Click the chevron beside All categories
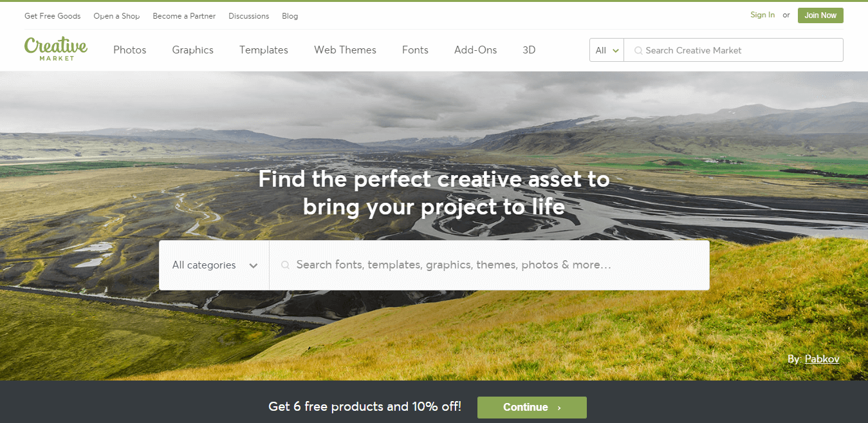 coord(254,265)
